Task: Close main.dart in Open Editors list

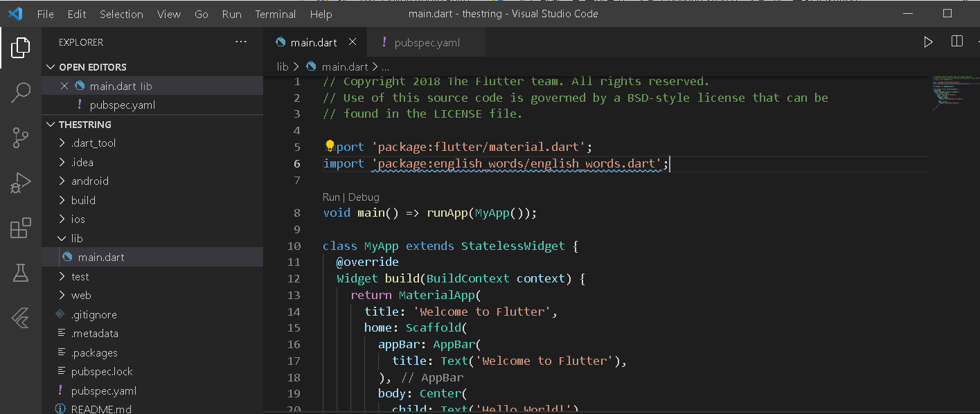Action: click(x=64, y=86)
